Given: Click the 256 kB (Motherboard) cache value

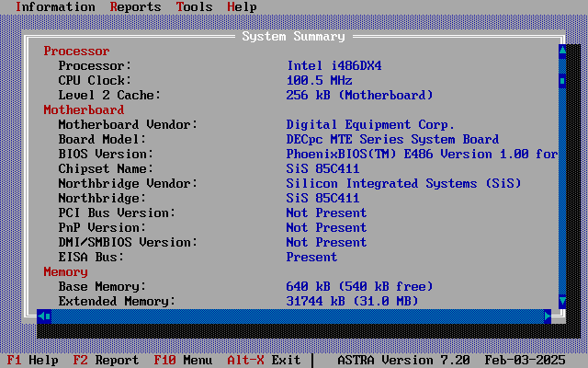Looking at the screenshot, I should [x=359, y=95].
